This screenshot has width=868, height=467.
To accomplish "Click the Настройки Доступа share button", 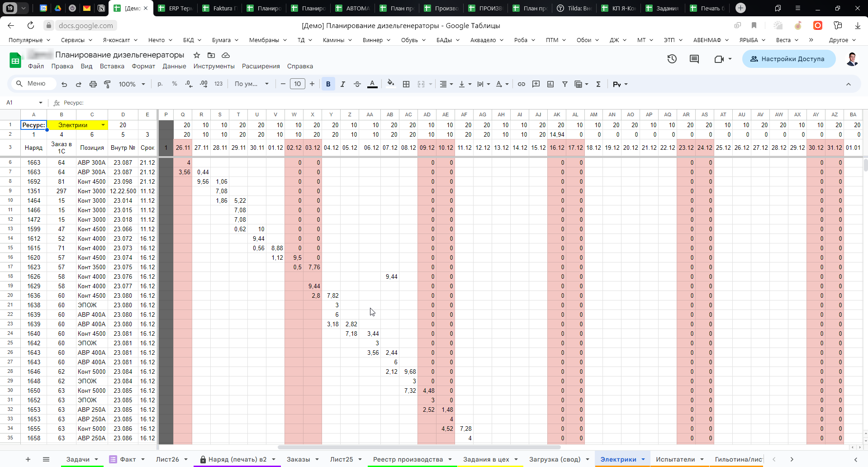I will click(789, 59).
